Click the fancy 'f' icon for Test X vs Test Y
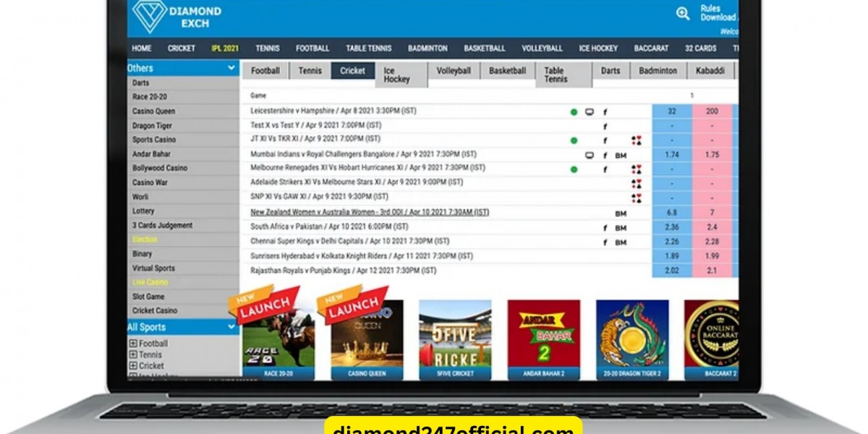This screenshot has width=868, height=434. [x=605, y=127]
